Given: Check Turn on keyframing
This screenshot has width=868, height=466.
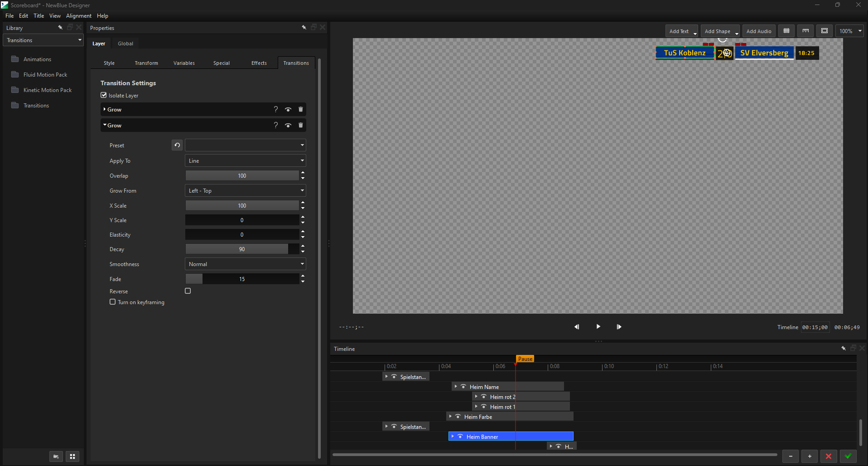Looking at the screenshot, I should [x=113, y=302].
